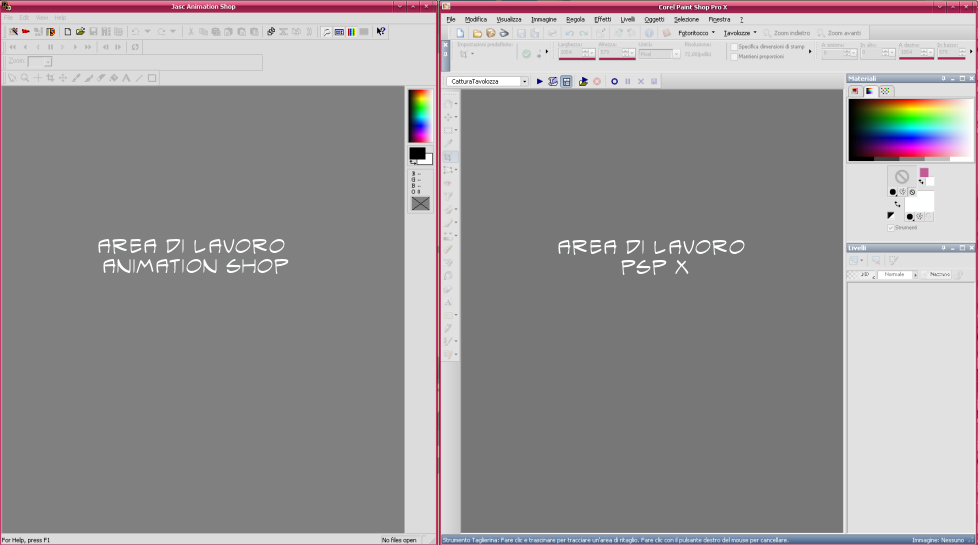Toggle Mantieni proporzioni checkbox
The width and height of the screenshot is (978, 545).
click(x=734, y=57)
